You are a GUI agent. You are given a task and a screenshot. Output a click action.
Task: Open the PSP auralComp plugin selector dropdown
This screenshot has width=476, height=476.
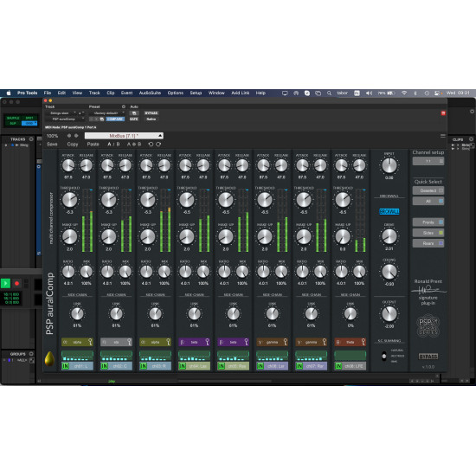[65, 119]
